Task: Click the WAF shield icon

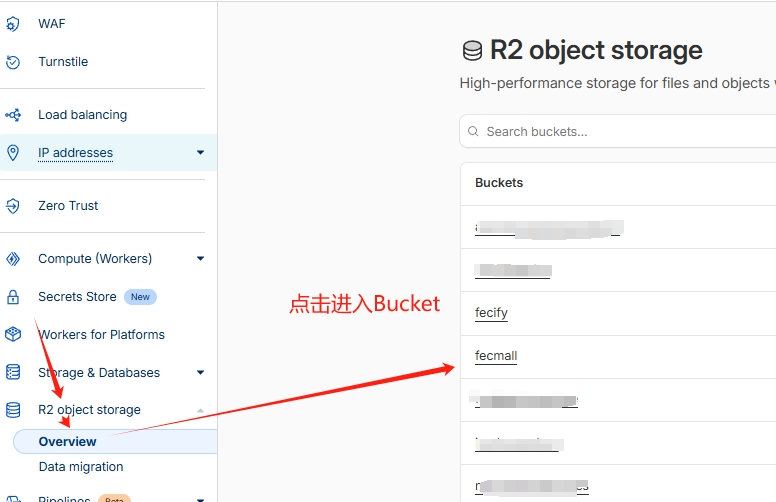Action: pos(13,24)
